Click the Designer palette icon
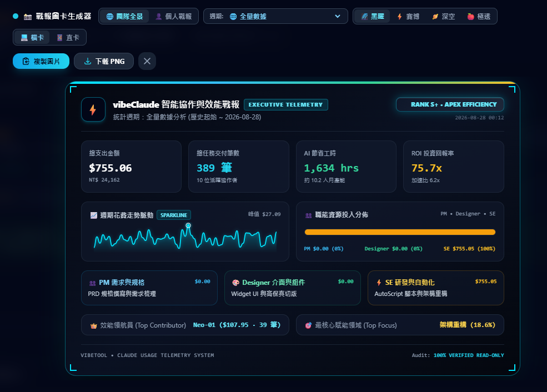The width and height of the screenshot is (547, 392). (236, 283)
